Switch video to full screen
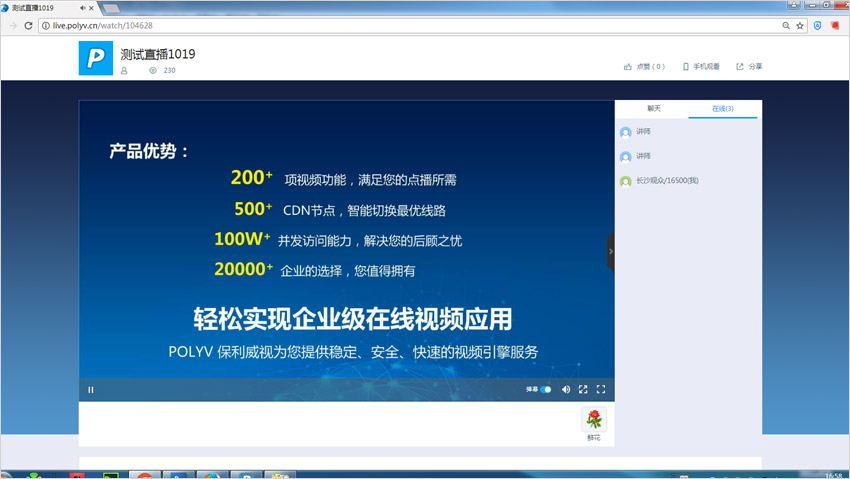The height and width of the screenshot is (479, 850). point(601,390)
